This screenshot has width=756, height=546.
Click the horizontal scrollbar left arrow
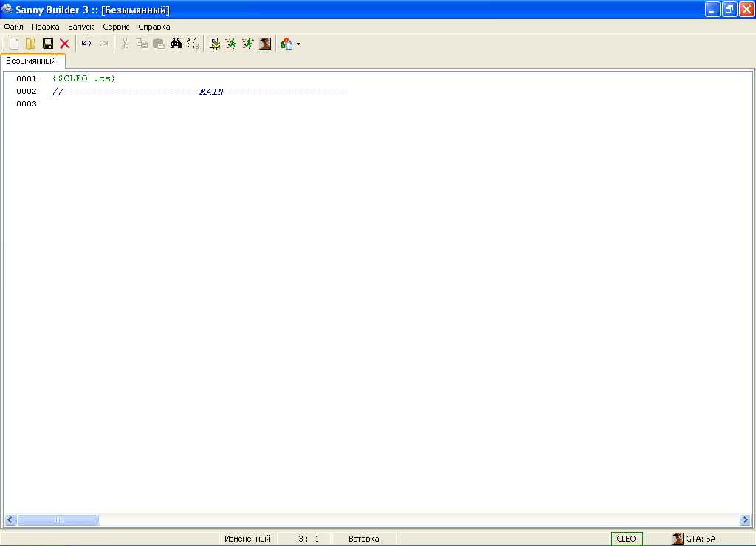(x=10, y=519)
